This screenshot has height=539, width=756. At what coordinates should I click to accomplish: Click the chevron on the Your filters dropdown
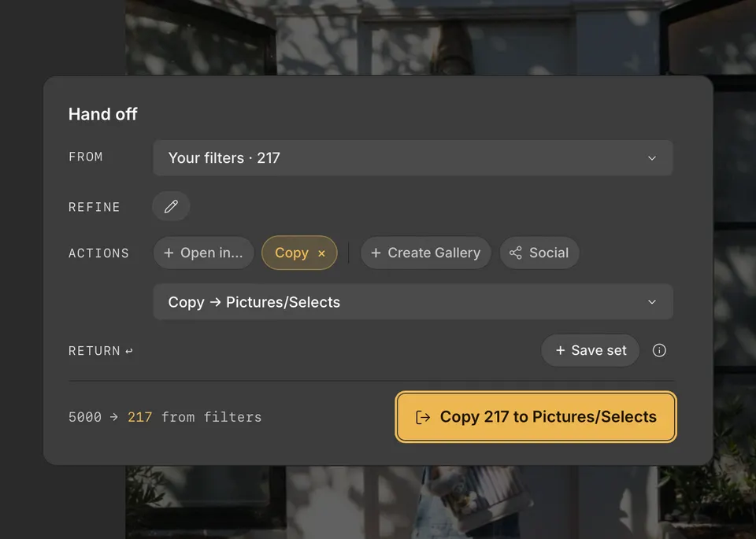[652, 158]
